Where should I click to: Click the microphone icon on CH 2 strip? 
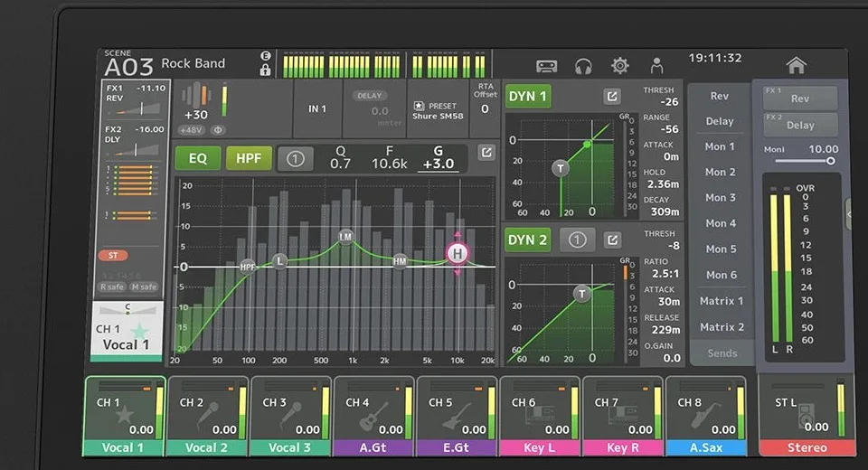point(208,415)
